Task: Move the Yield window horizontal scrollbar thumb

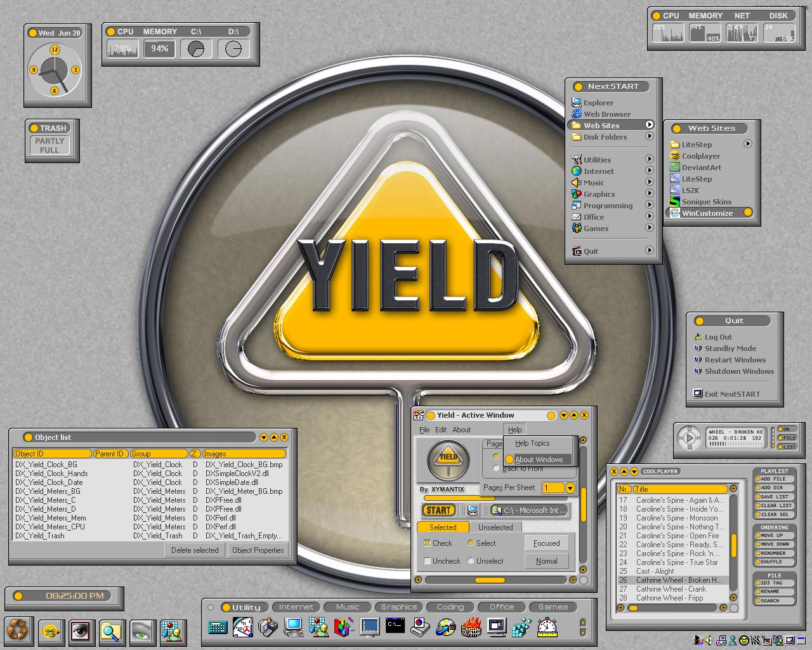Action: (x=490, y=580)
